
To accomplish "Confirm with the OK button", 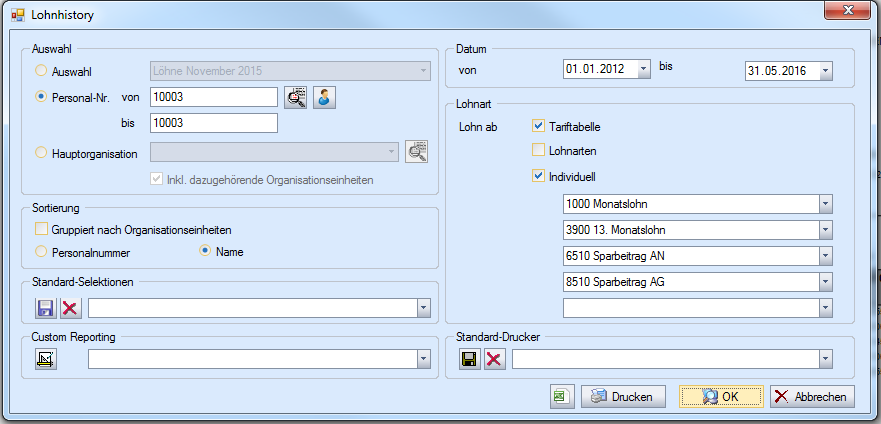I will 721,396.
